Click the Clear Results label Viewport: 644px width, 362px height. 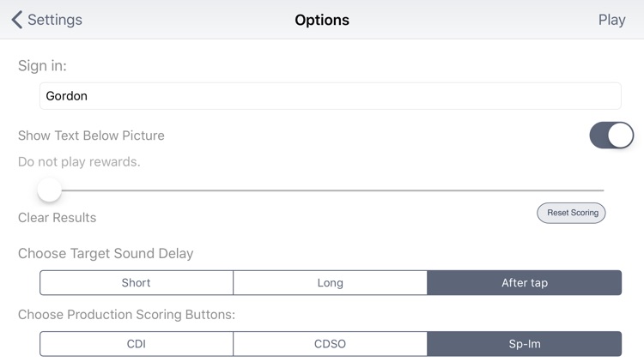[x=57, y=218]
